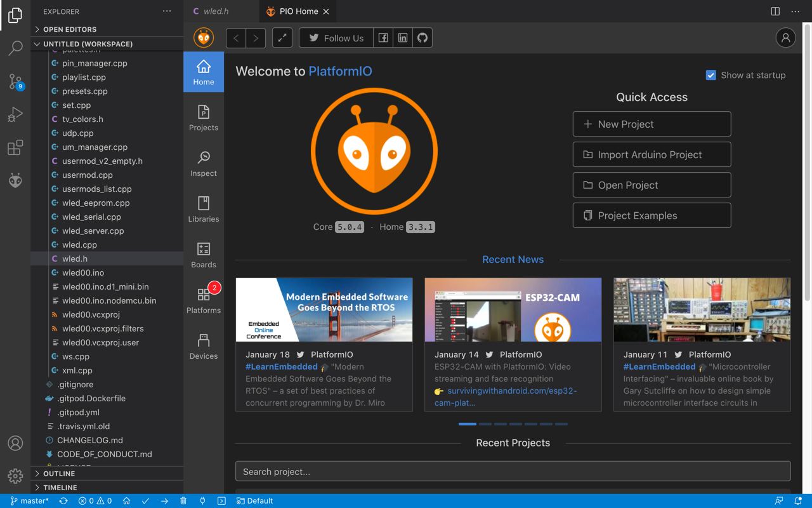Click the master* git branch in status bar
Image resolution: width=812 pixels, height=508 pixels.
click(30, 501)
